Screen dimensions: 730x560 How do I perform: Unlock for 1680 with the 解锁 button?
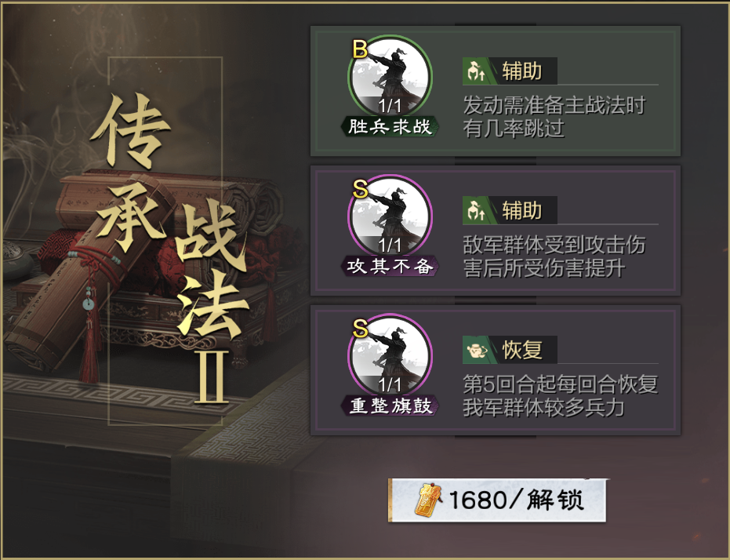point(497,500)
